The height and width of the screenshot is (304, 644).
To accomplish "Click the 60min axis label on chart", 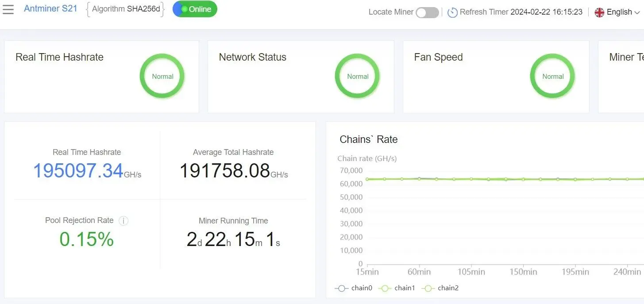I will (419, 272).
